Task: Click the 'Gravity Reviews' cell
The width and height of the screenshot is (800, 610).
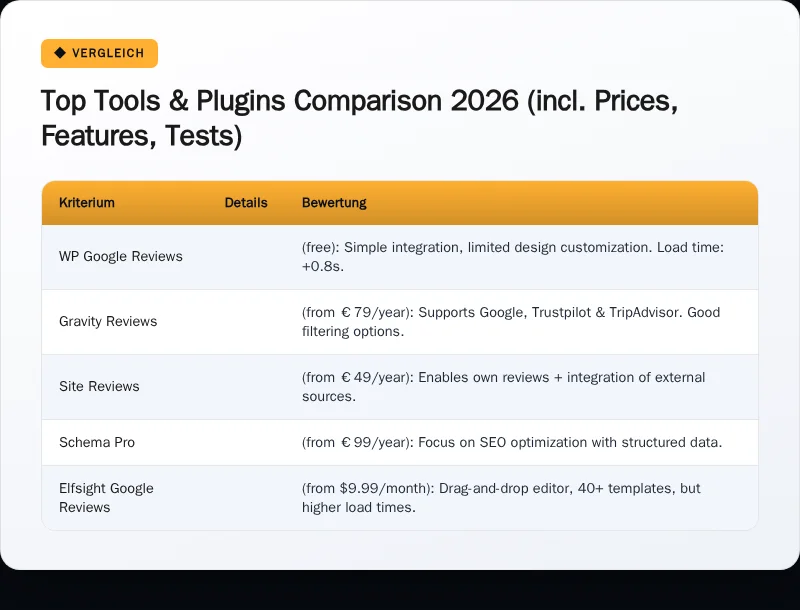Action: (x=108, y=321)
